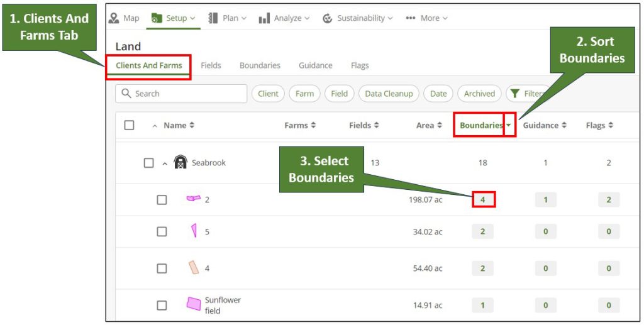Click the Data Cleanup filter chip

click(389, 94)
